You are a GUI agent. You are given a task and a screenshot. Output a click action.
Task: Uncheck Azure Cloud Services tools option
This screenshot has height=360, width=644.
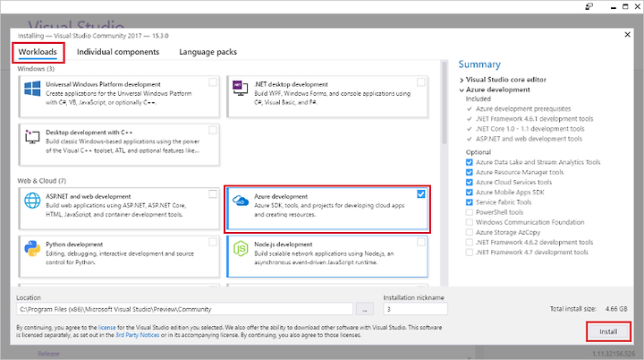(469, 183)
